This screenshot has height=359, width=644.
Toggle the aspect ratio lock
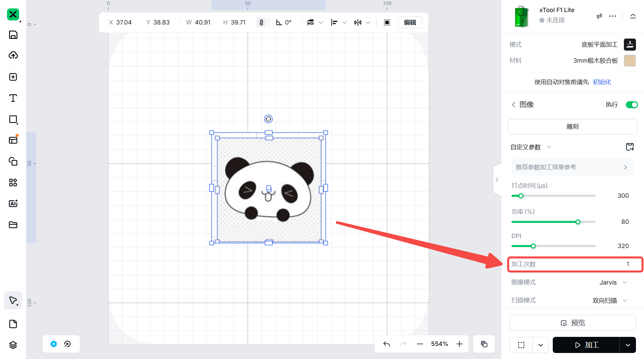click(261, 22)
